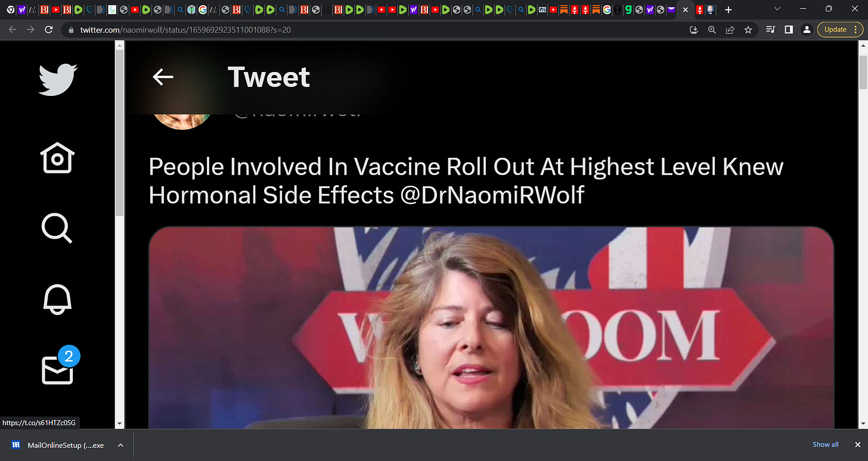The height and width of the screenshot is (461, 868).
Task: Open the zoom magnifier in address bar
Action: (x=712, y=29)
